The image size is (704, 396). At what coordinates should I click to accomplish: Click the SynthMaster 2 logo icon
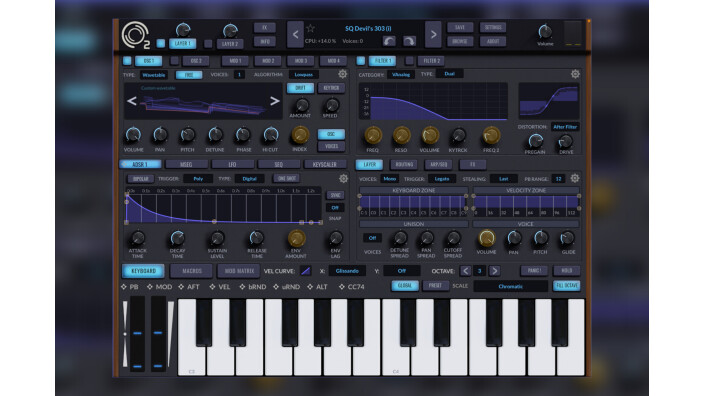[x=135, y=35]
